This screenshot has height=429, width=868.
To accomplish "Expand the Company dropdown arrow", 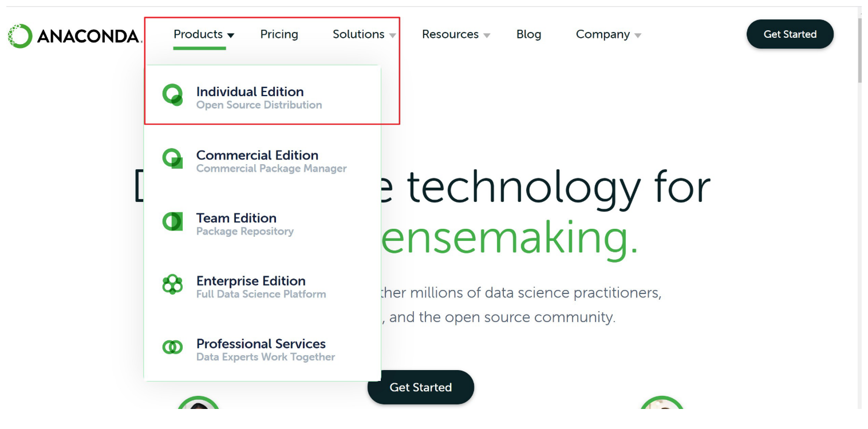I will (638, 35).
